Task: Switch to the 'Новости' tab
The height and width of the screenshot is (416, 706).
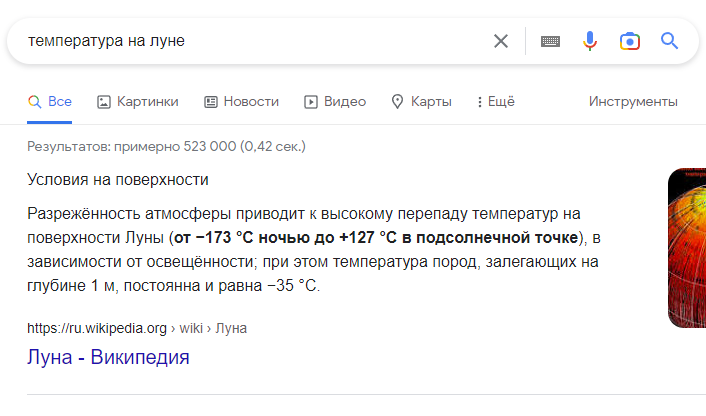Action: tap(241, 102)
